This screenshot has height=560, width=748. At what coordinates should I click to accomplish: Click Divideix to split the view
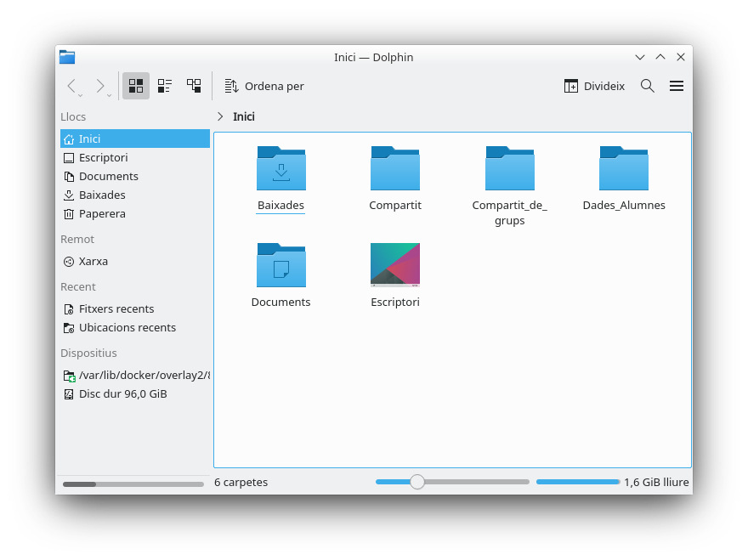click(x=594, y=86)
